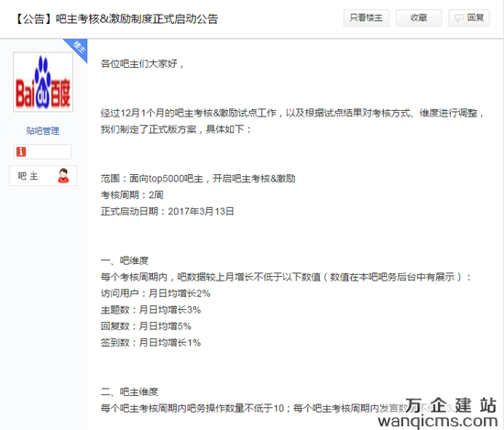Screen dimensions: 504x430
Task: Click the 考核周期：2周 text line
Action: [132, 195]
